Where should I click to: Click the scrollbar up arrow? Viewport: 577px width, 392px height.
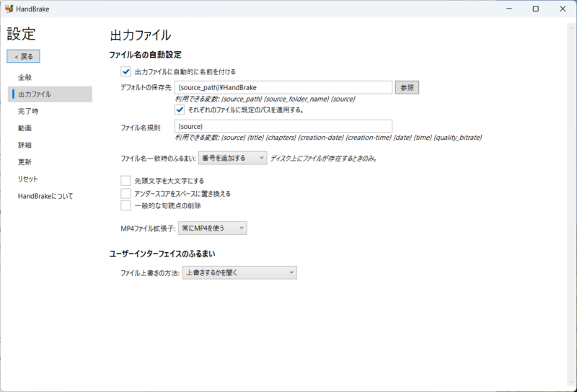[x=571, y=28]
